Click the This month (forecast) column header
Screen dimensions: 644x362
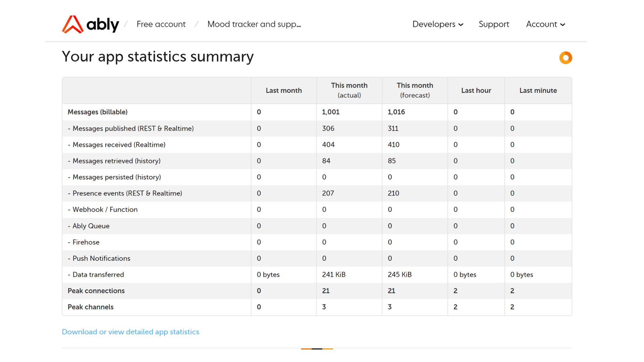pyautogui.click(x=415, y=90)
